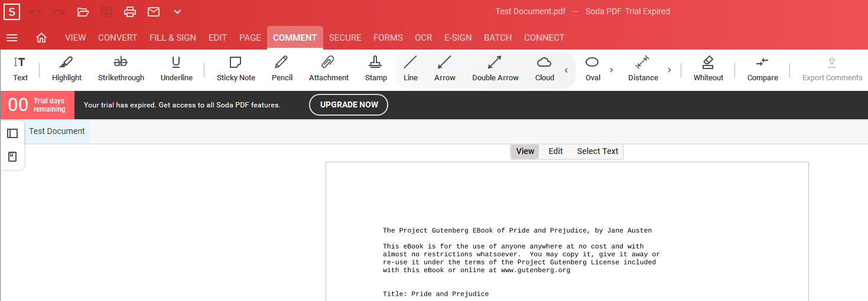Select the Test Document file tab
868x301 pixels.
[x=57, y=131]
